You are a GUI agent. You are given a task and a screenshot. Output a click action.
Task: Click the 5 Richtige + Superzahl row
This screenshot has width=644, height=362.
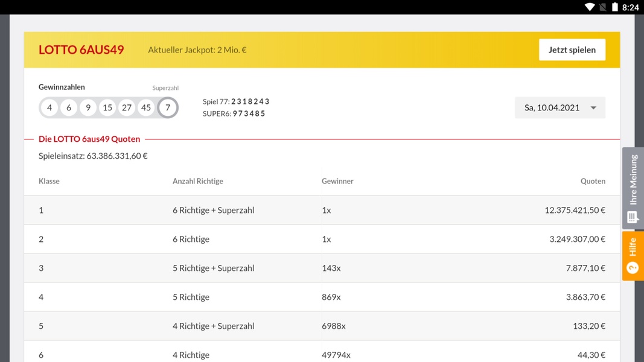pos(322,268)
